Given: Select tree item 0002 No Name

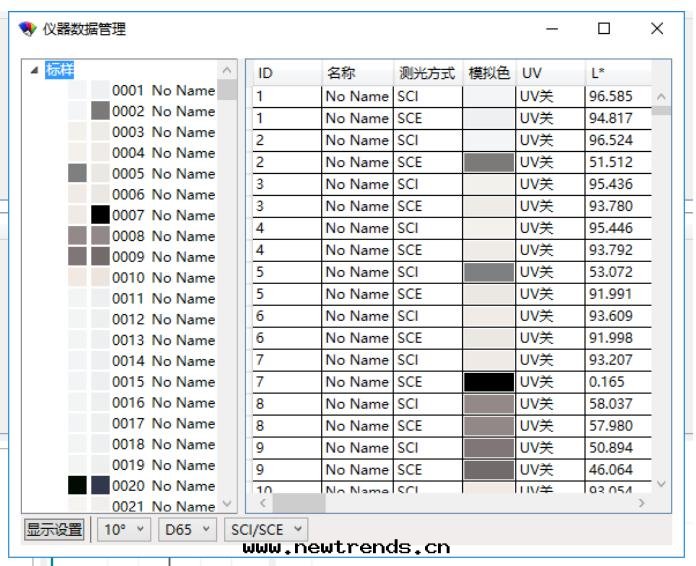Looking at the screenshot, I should pos(163,111).
